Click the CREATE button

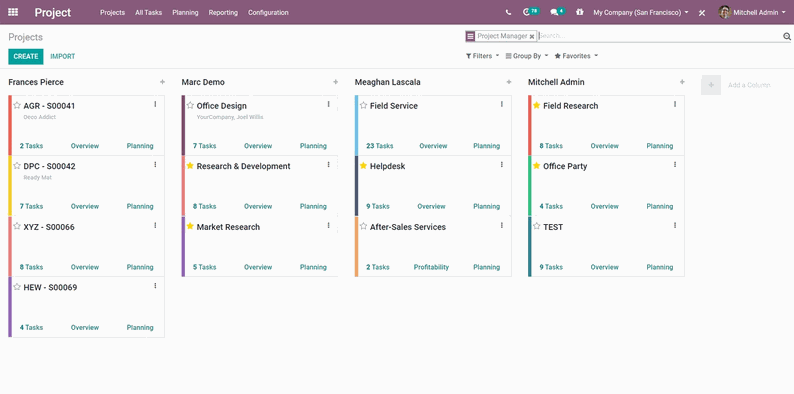(x=26, y=57)
